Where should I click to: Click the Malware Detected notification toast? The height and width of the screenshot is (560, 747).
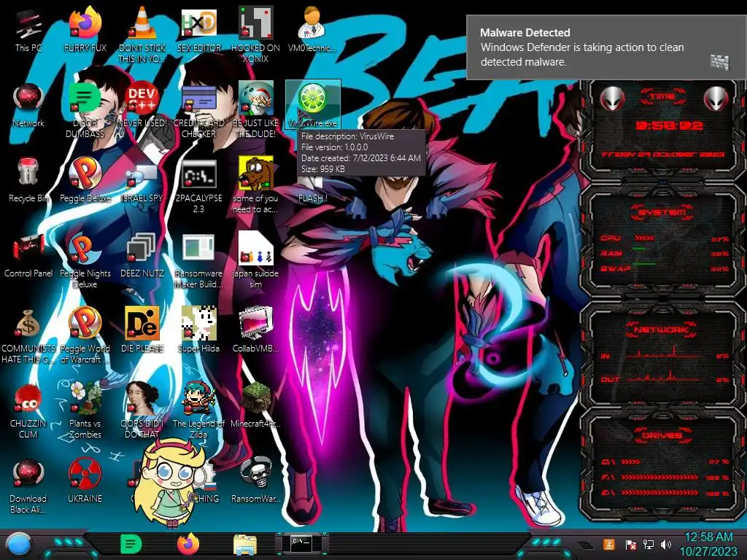(x=606, y=47)
